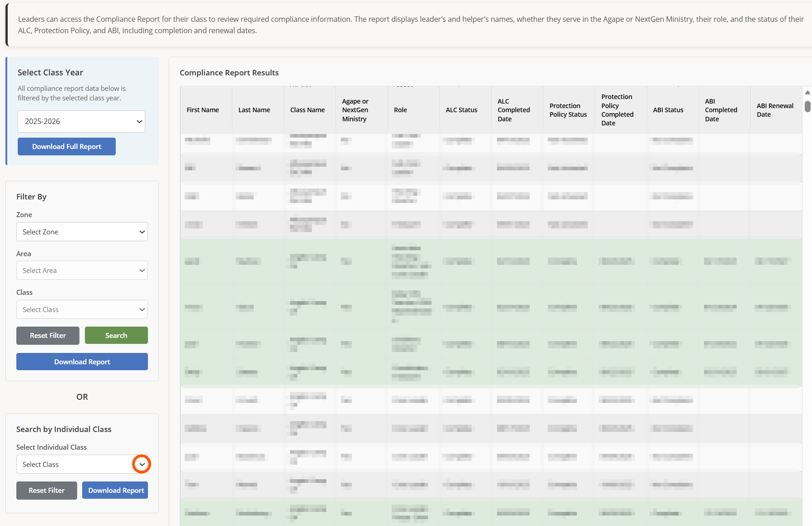Viewport: 812px width, 526px height.
Task: Open the Select Class filter dropdown
Action: pos(82,310)
